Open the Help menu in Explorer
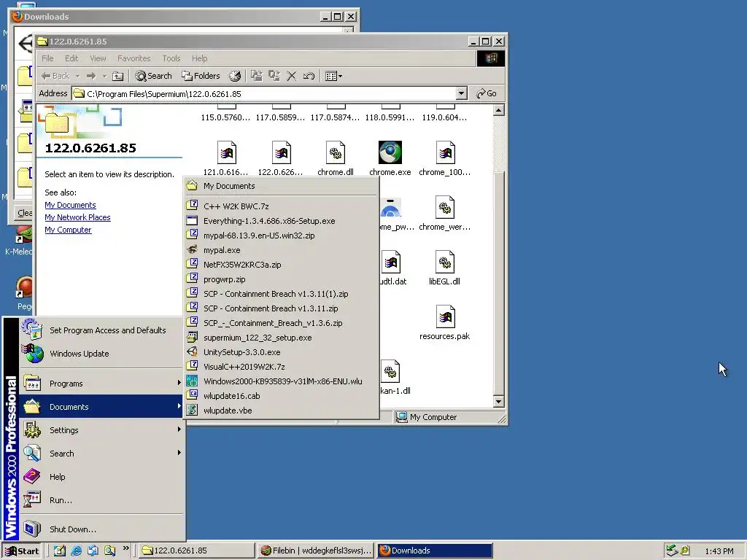The image size is (747, 560). tap(200, 58)
